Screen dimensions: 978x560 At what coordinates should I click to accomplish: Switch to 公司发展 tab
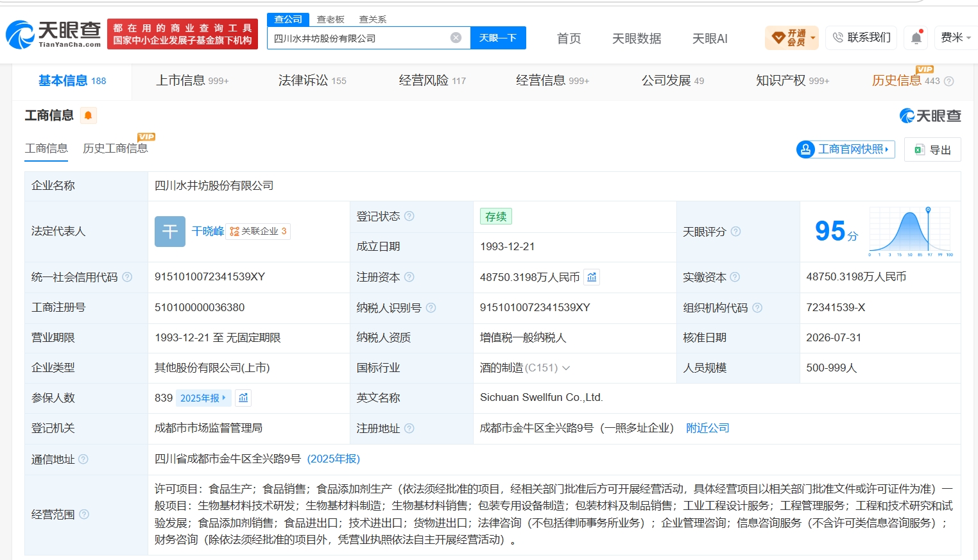673,81
